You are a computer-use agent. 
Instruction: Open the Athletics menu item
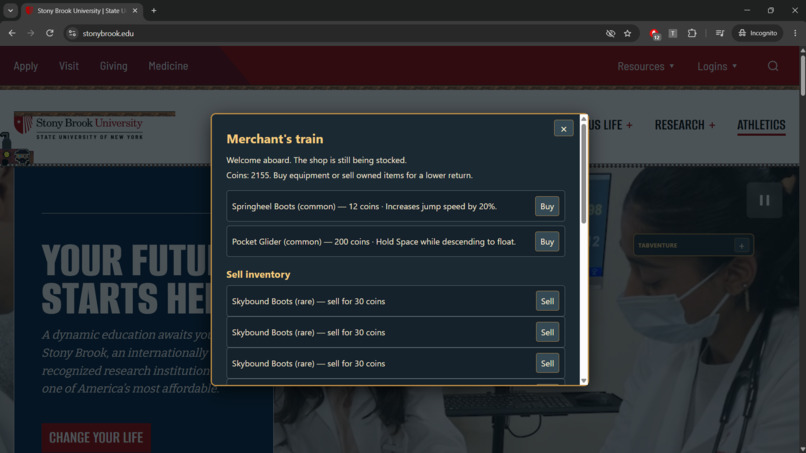point(761,125)
